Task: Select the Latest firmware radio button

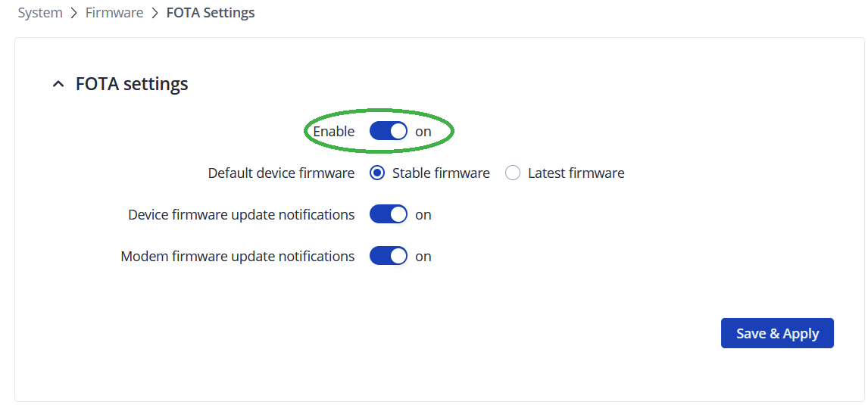Action: (513, 173)
